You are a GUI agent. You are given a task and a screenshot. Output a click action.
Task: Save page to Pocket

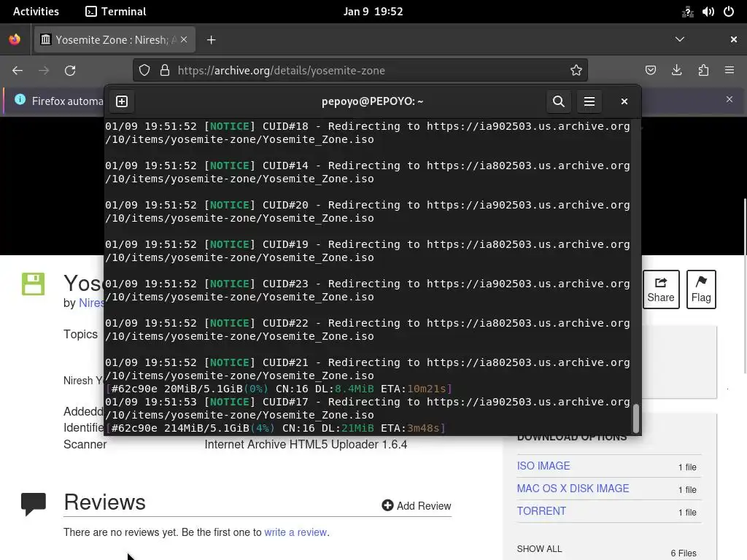651,71
